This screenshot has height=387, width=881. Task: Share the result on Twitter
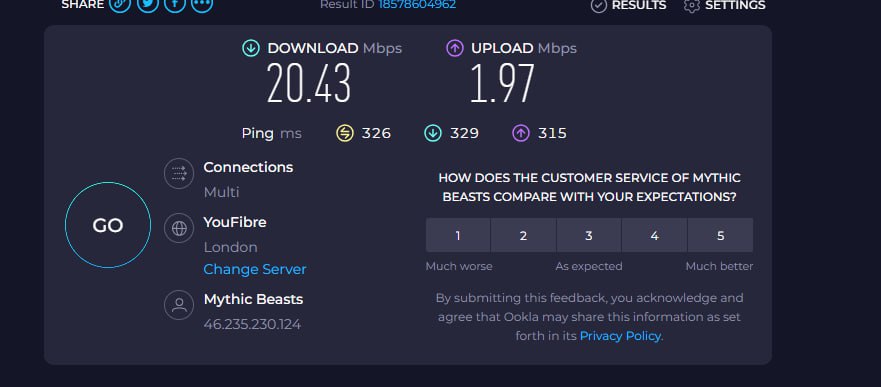tap(147, 4)
